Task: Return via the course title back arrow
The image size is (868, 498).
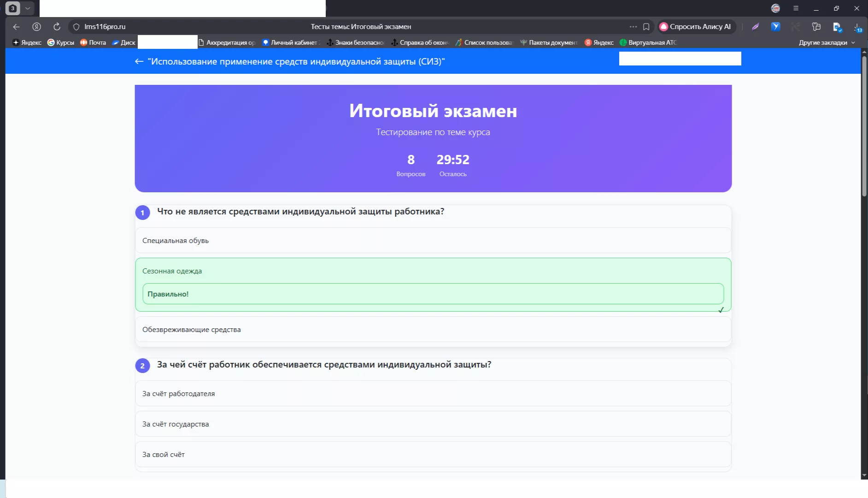Action: click(x=139, y=61)
